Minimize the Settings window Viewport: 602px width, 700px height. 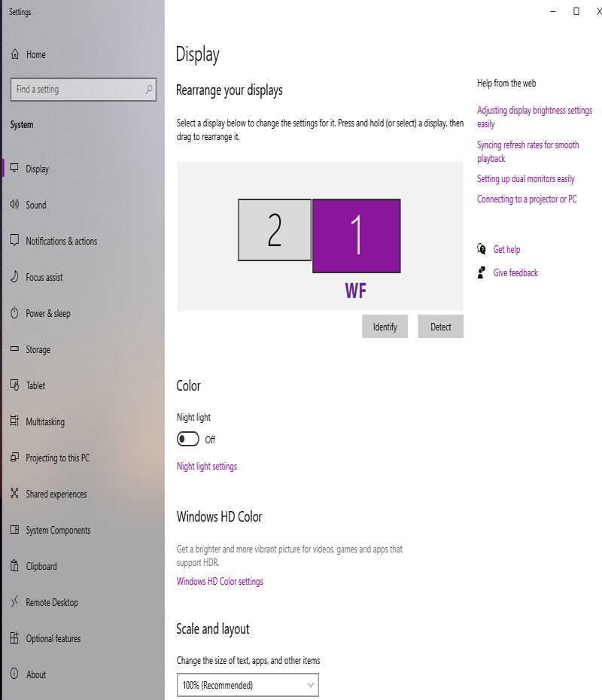tap(553, 11)
